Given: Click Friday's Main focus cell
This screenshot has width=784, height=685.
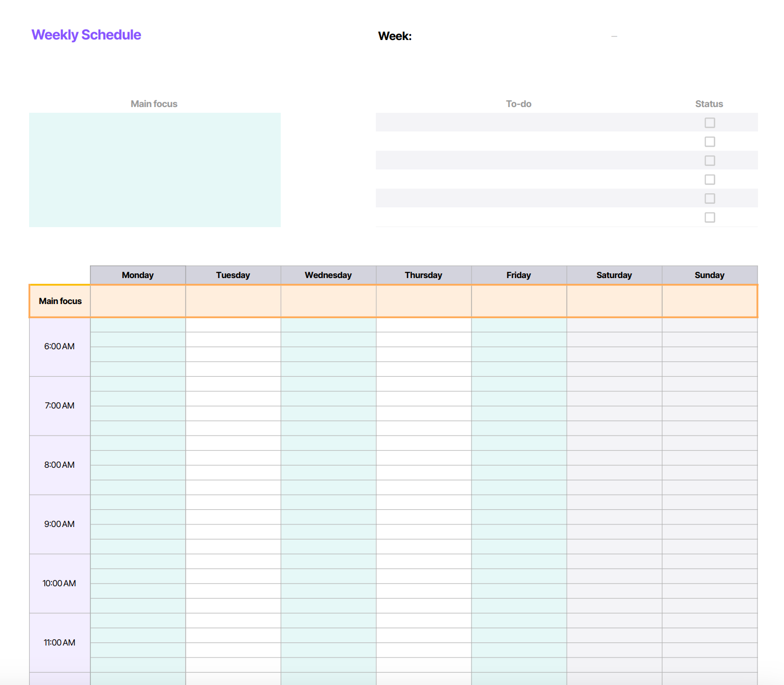Looking at the screenshot, I should [x=518, y=301].
